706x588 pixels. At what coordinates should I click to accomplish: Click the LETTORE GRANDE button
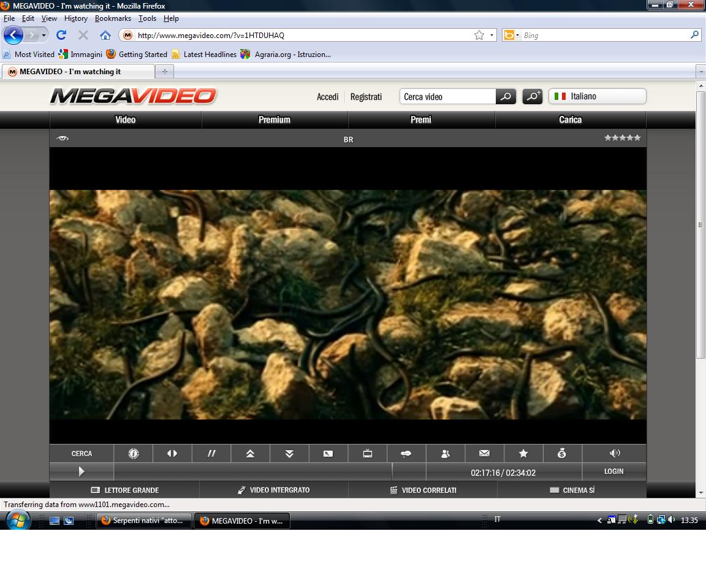(125, 490)
